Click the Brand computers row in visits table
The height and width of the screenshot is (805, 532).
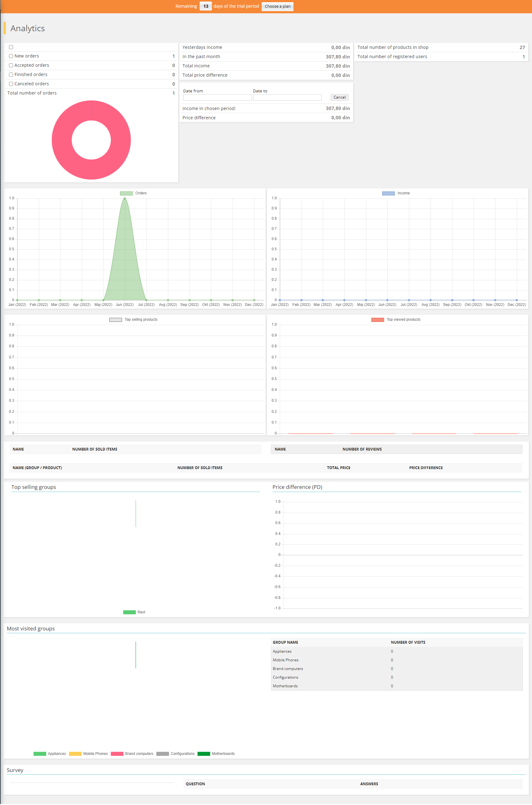[x=397, y=669]
